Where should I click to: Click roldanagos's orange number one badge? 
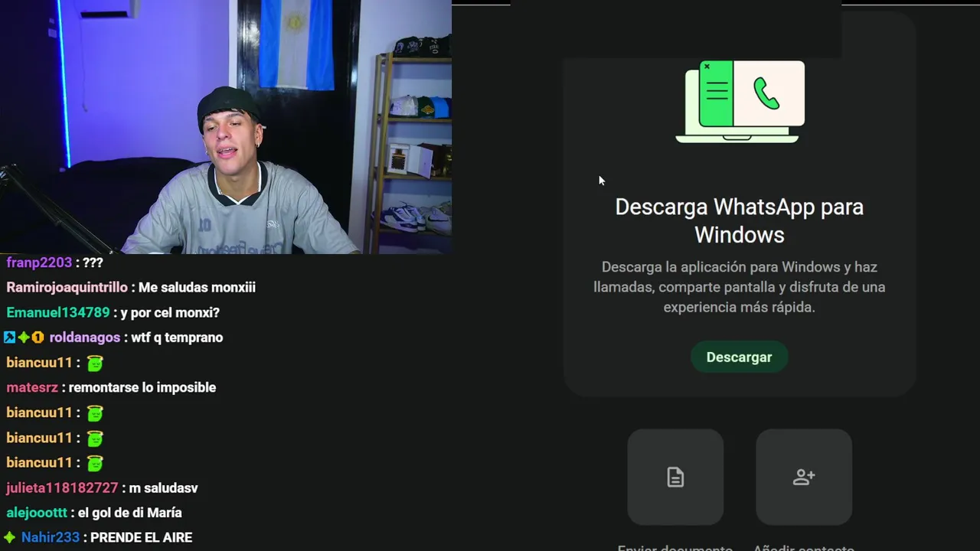(x=38, y=337)
